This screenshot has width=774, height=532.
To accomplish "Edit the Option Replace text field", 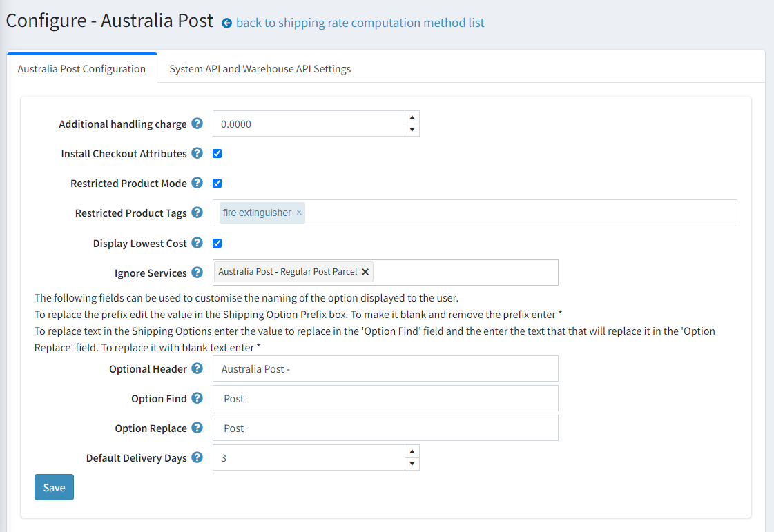I will 385,428.
